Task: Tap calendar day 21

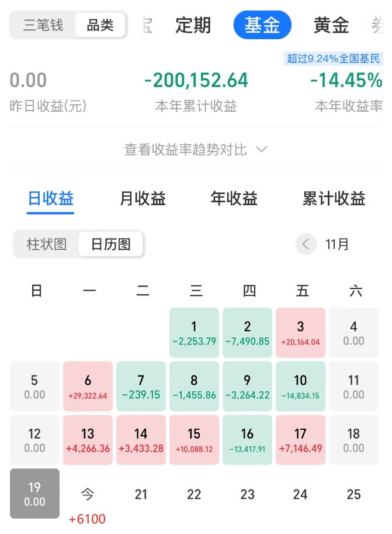Action: point(141,494)
